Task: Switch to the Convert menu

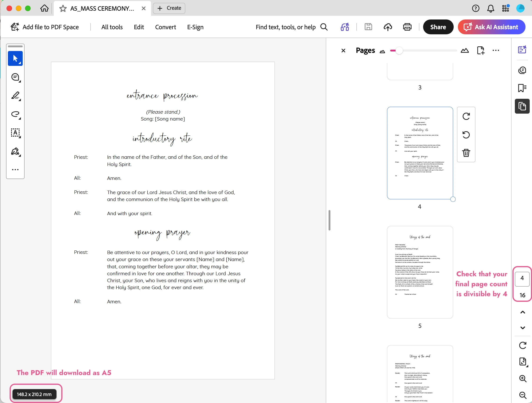Action: tap(165, 27)
